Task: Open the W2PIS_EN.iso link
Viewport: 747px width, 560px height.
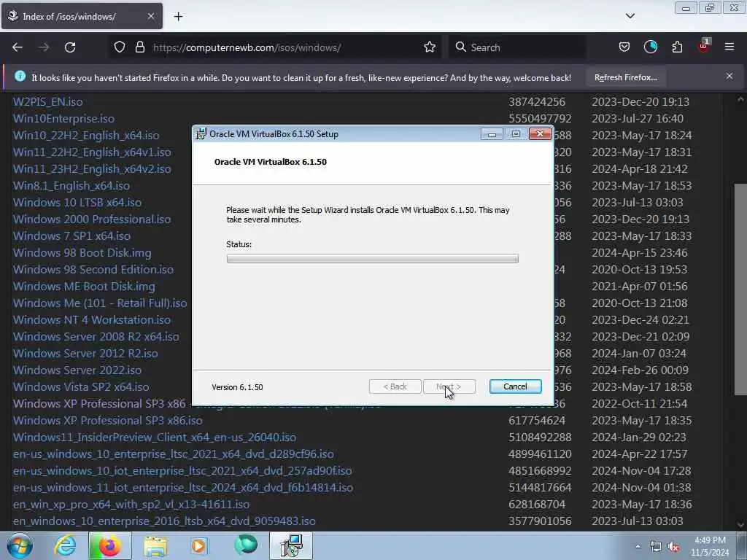Action: pos(47,102)
